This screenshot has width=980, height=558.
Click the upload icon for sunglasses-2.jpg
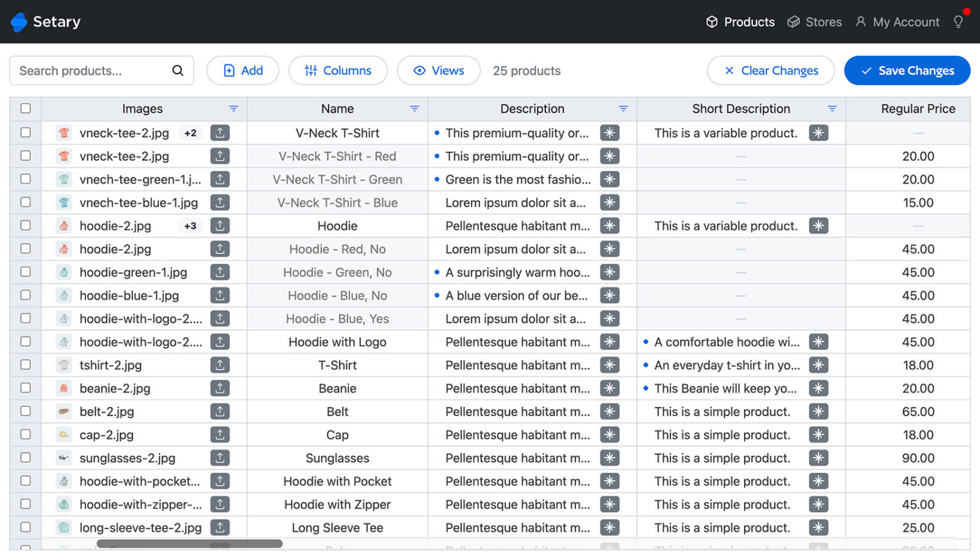pyautogui.click(x=220, y=458)
